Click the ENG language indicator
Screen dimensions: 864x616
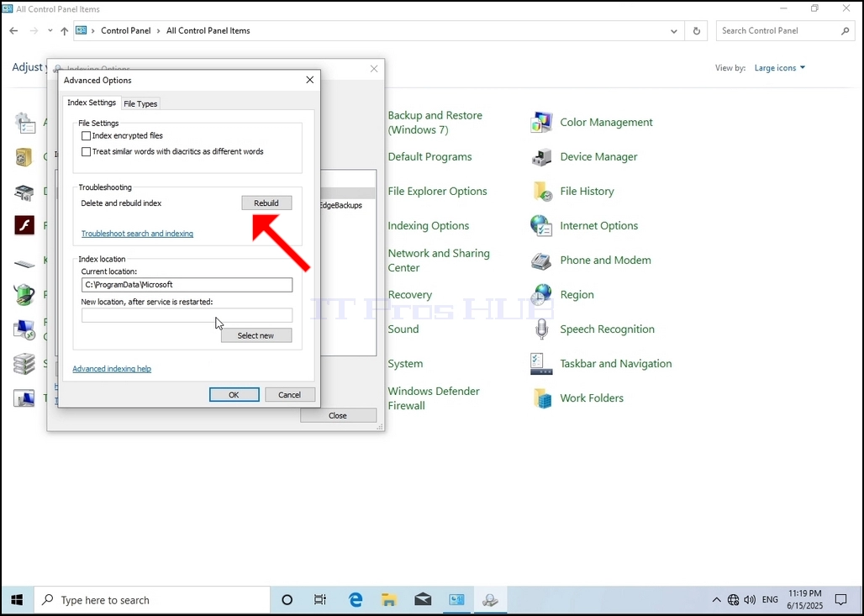[x=771, y=600]
